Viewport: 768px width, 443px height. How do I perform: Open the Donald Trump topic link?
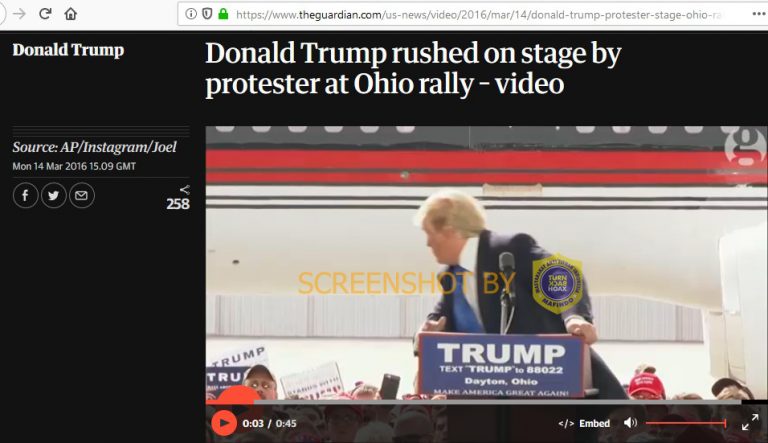pos(68,50)
